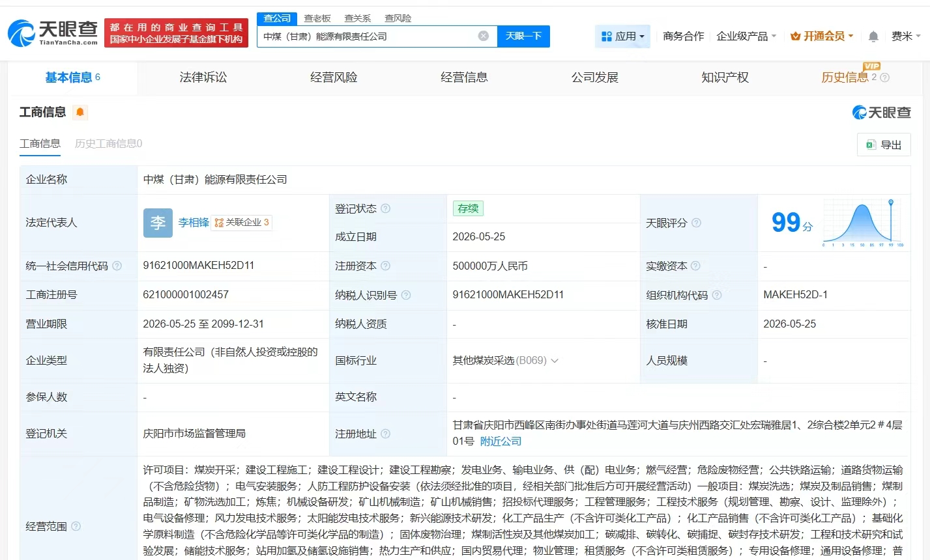Open help icon next to 登记状态

click(386, 208)
